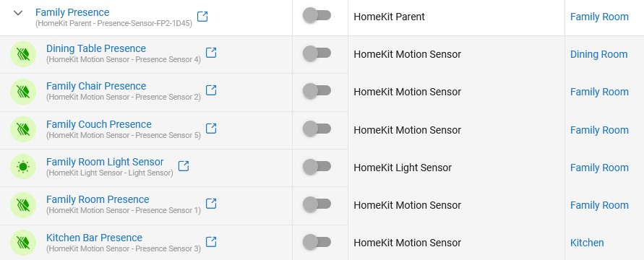Open Kitchen Bar Presence external link icon
The height and width of the screenshot is (260, 644).
211,242
